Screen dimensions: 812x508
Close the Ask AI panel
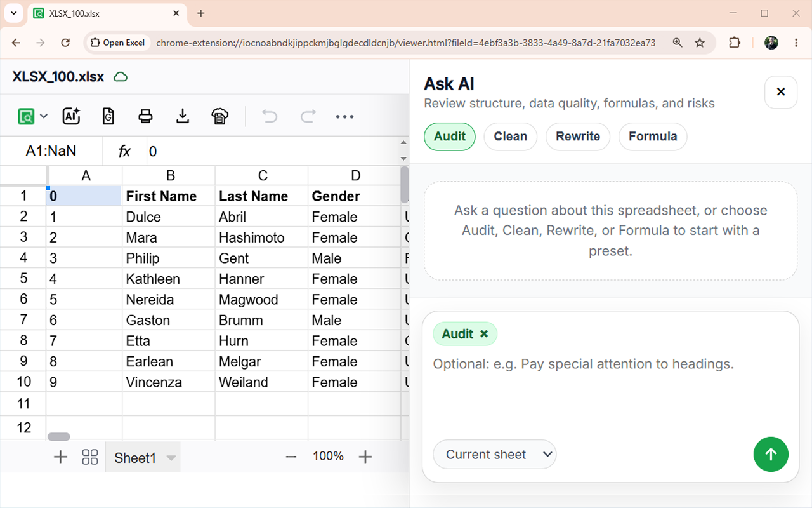781,92
